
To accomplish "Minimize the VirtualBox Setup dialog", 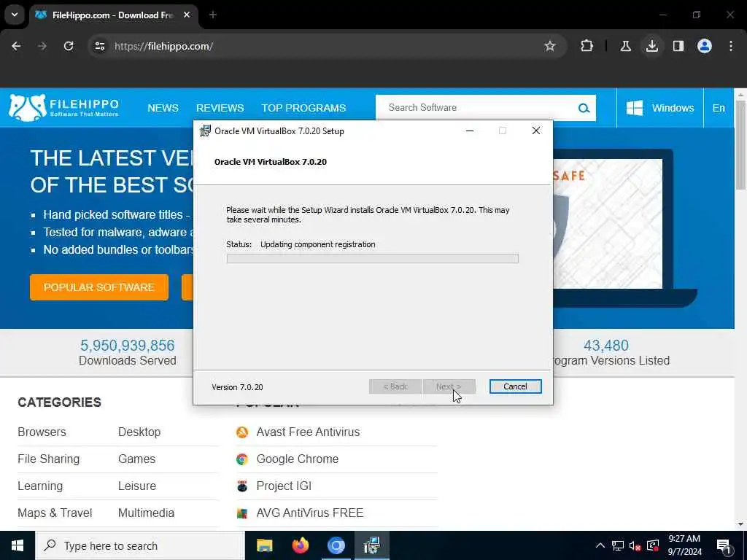I will pyautogui.click(x=470, y=131).
